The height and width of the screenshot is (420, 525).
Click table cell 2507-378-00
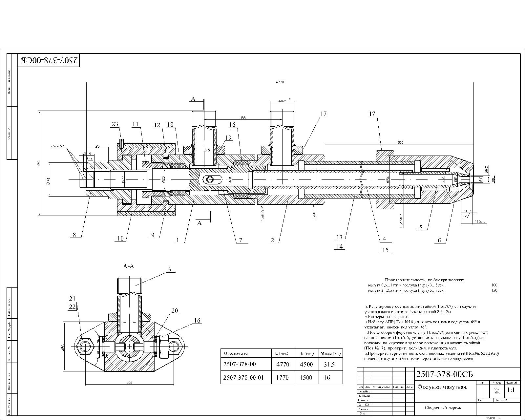click(239, 364)
